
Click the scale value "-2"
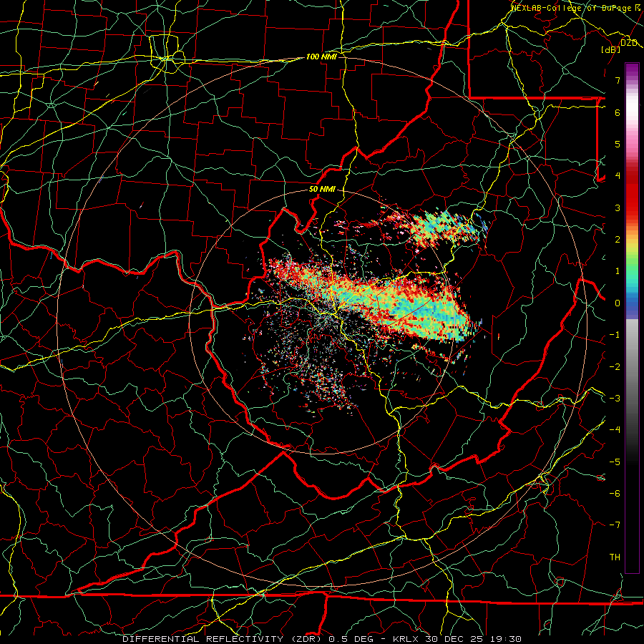coord(615,367)
